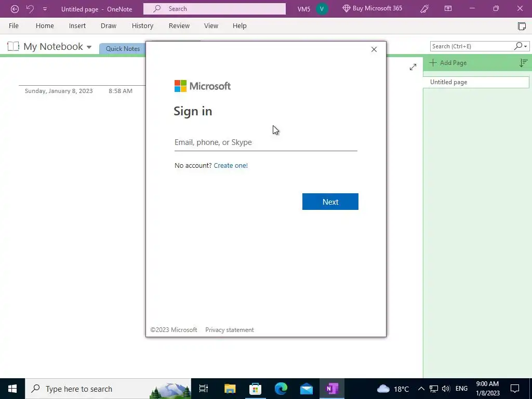The width and height of the screenshot is (532, 399).
Task: Open Task View from taskbar
Action: pos(204,389)
